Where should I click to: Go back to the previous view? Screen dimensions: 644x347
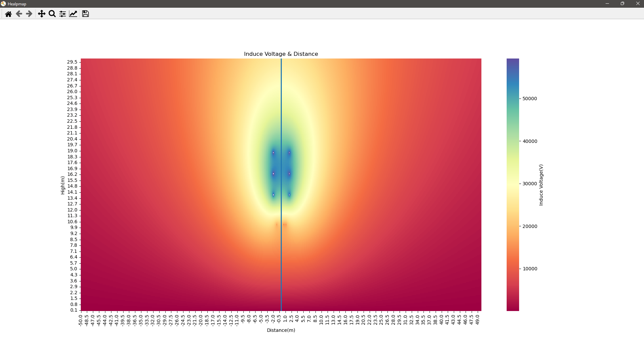point(19,14)
